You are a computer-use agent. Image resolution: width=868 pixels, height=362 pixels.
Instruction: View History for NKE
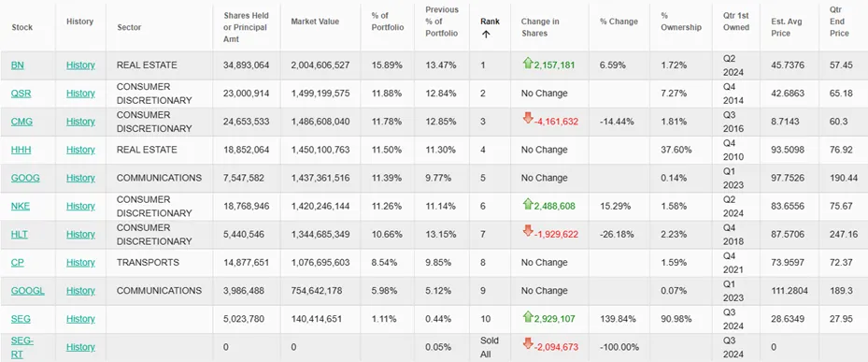(80, 206)
